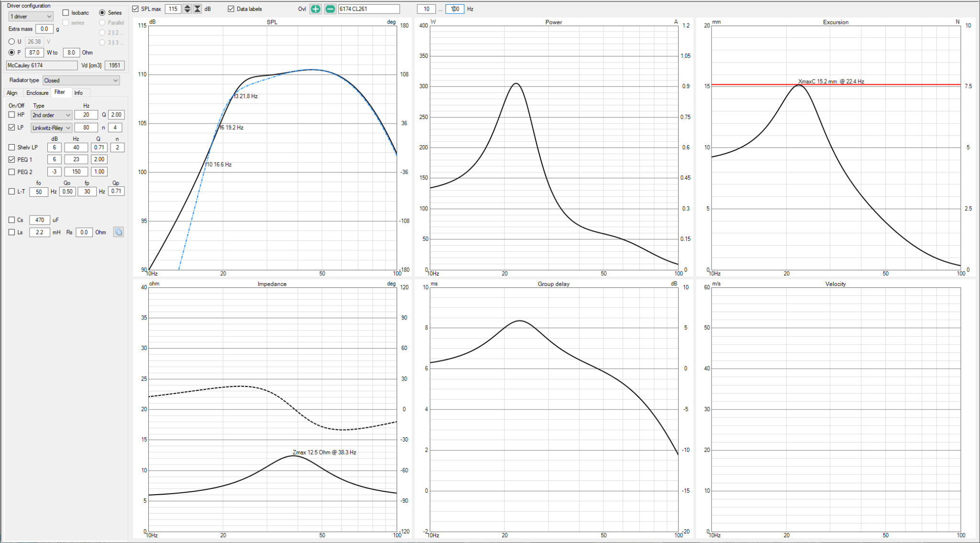
Task: Open the Radiator type Closed dropdown
Action: click(81, 80)
